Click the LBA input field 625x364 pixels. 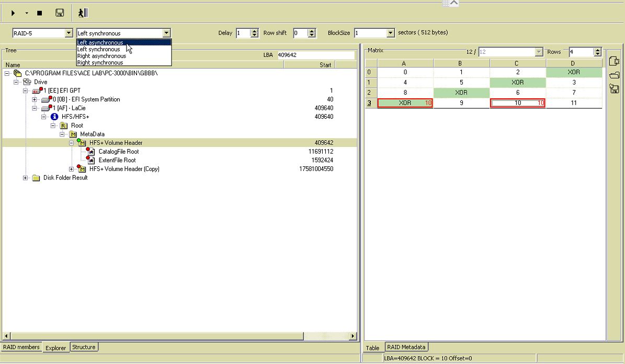click(x=316, y=55)
